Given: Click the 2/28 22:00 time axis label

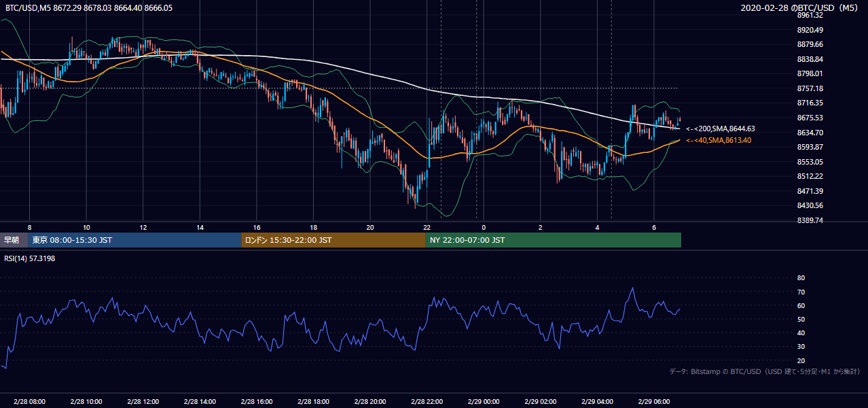Looking at the screenshot, I should coord(427,402).
